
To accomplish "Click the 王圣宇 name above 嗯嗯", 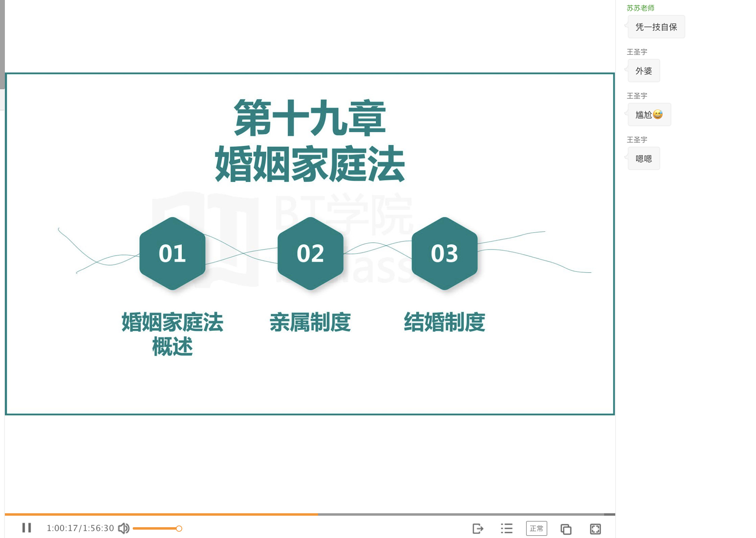I will click(637, 139).
